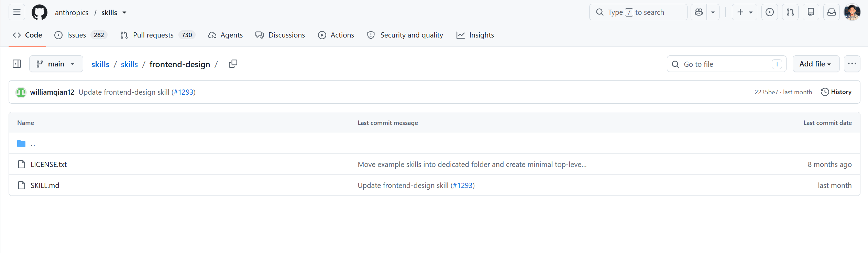Click the Type / to search box
The height and width of the screenshot is (253, 868).
pyautogui.click(x=638, y=12)
